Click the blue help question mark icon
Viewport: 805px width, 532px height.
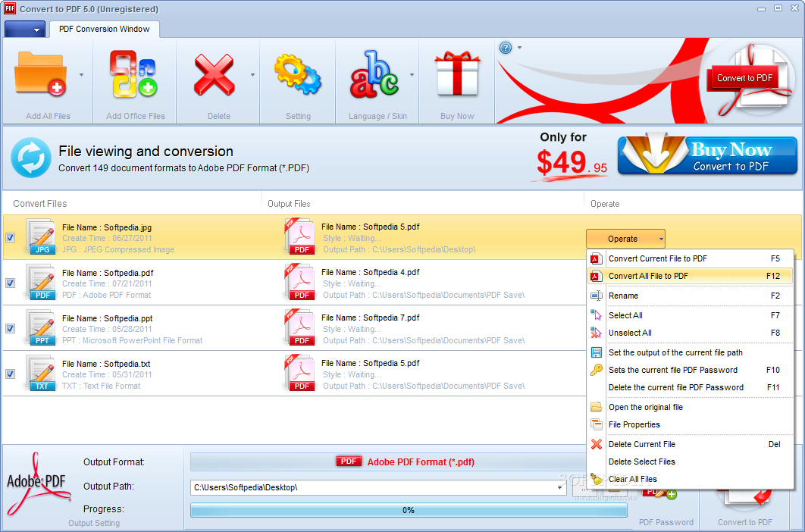pos(505,48)
